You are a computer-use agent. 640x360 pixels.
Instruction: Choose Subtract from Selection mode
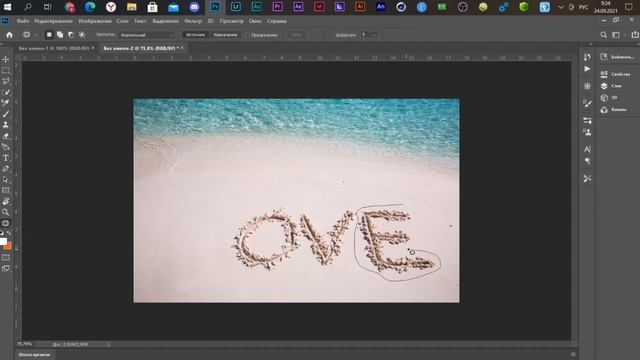(x=71, y=35)
